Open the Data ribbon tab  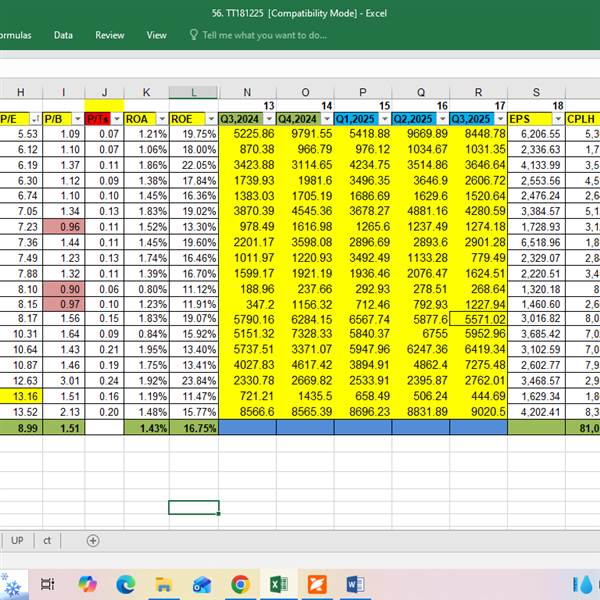coord(63,35)
